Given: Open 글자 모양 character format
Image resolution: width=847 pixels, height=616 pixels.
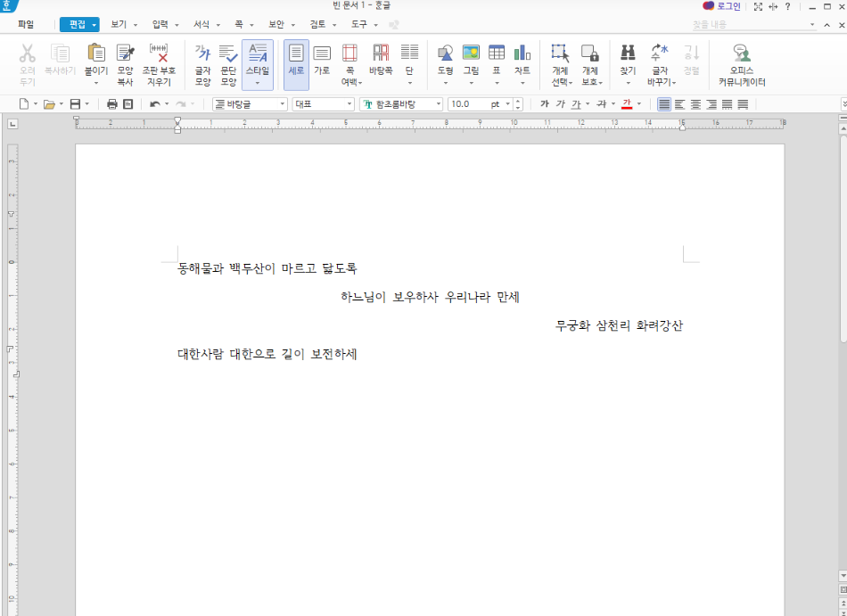Looking at the screenshot, I should pos(202,65).
